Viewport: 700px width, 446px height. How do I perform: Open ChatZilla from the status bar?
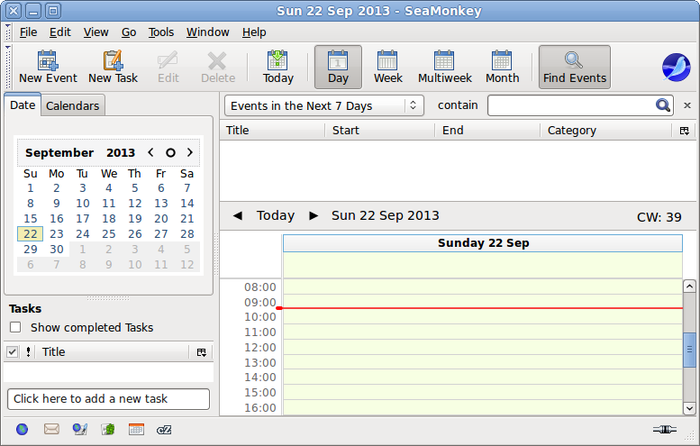coord(164,429)
